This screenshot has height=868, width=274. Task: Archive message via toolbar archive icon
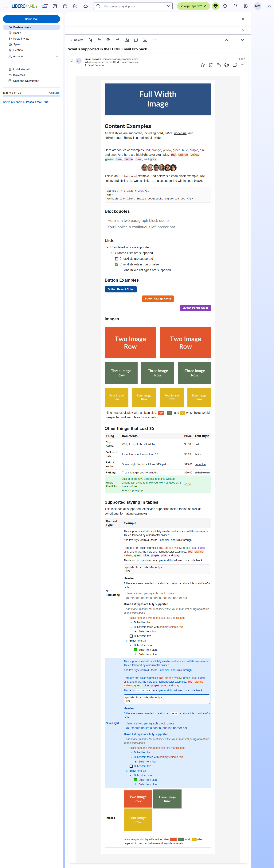tap(136, 40)
